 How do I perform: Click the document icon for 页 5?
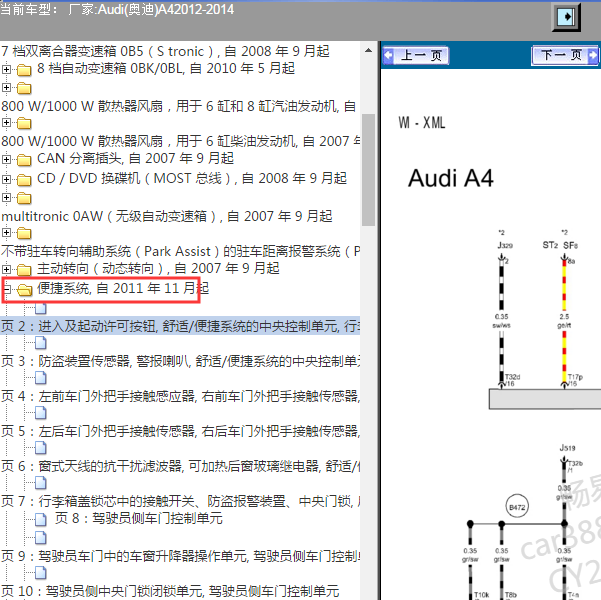tap(41, 413)
